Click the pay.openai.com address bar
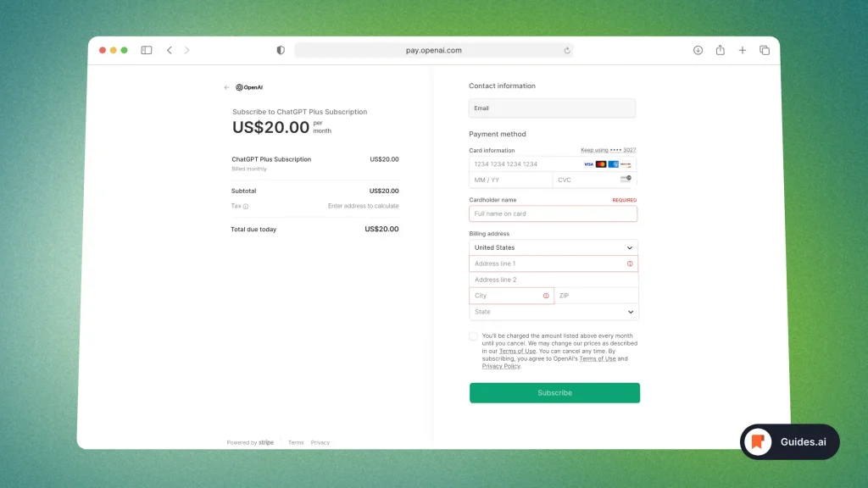868x488 pixels. (433, 50)
